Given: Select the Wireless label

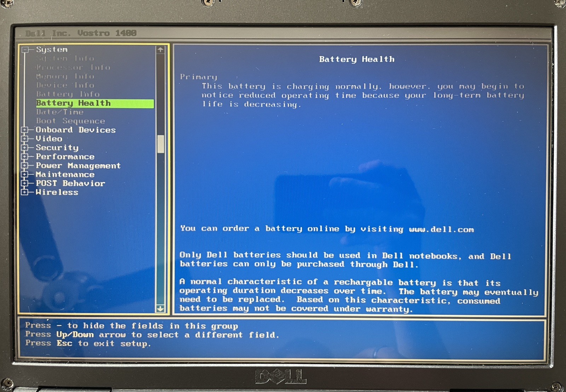Looking at the screenshot, I should [57, 192].
